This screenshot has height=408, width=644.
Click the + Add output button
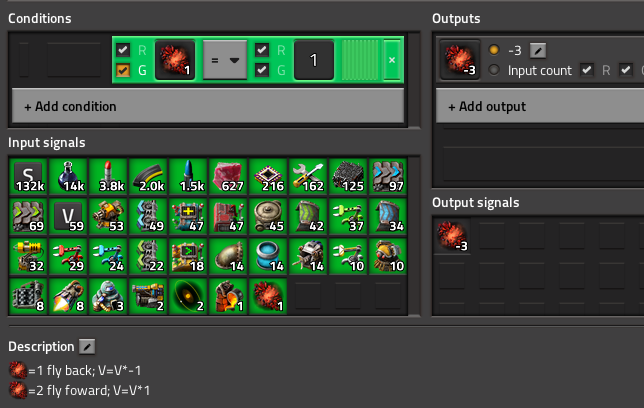(540, 106)
